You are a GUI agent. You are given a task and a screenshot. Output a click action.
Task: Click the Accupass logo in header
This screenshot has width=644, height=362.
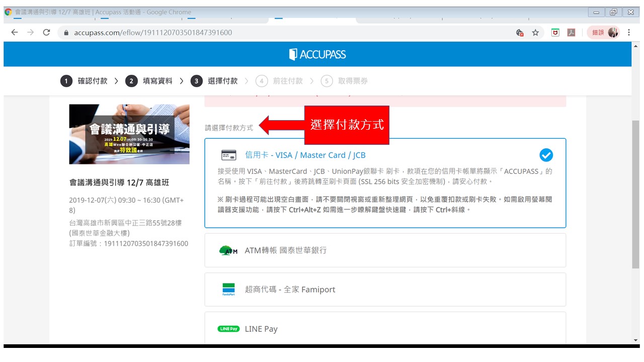coord(317,54)
